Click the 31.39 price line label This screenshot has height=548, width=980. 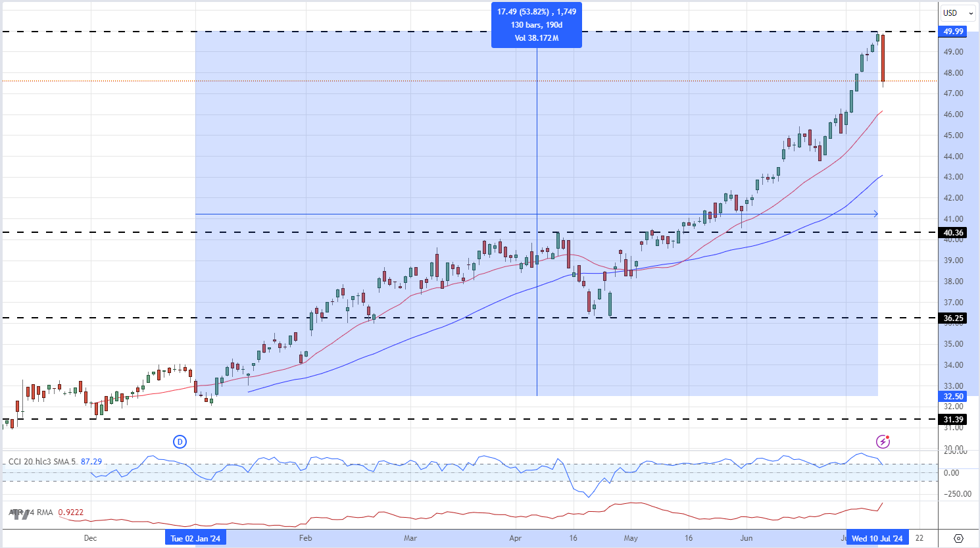pos(953,419)
